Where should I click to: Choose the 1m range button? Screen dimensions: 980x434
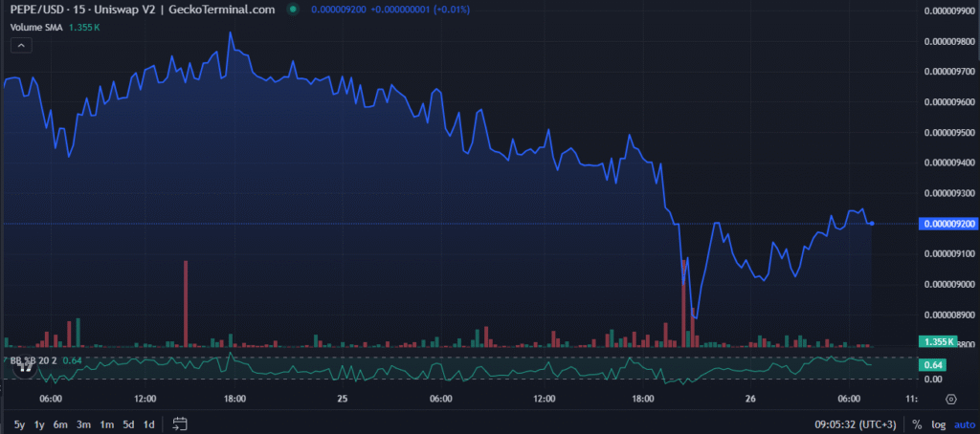point(105,423)
